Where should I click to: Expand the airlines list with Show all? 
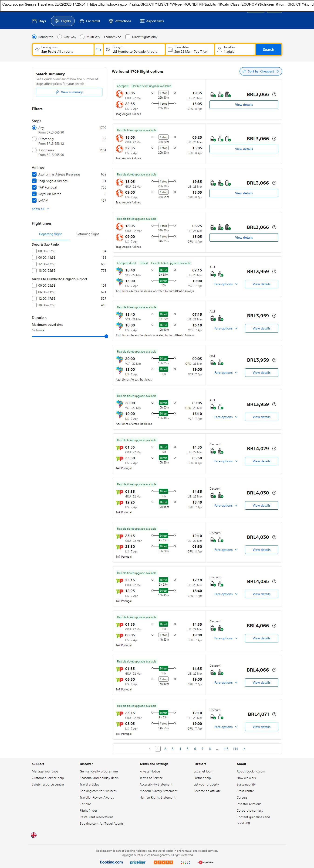(x=41, y=209)
